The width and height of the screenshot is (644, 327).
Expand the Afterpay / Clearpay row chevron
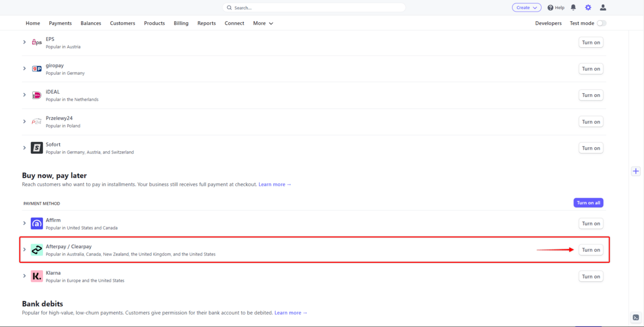coord(24,249)
